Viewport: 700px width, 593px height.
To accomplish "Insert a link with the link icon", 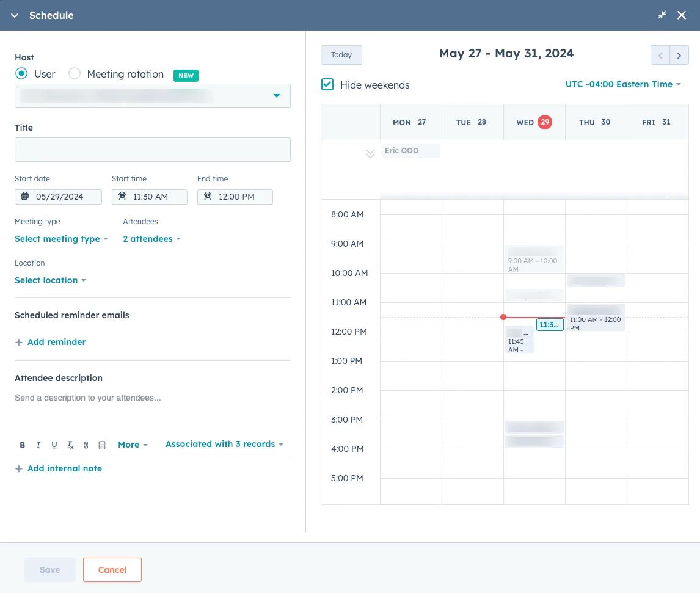I will (86, 445).
